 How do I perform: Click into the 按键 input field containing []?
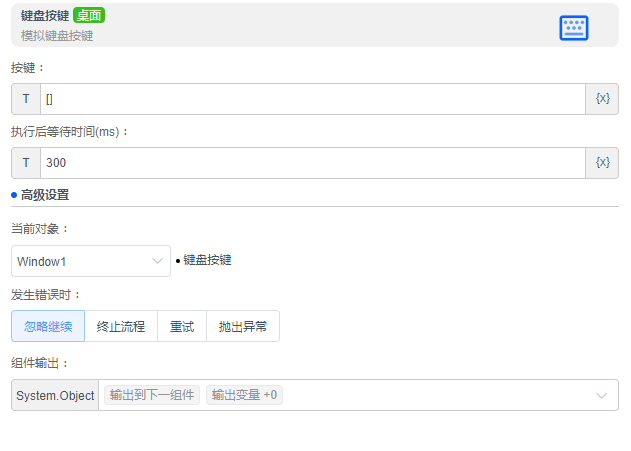313,99
